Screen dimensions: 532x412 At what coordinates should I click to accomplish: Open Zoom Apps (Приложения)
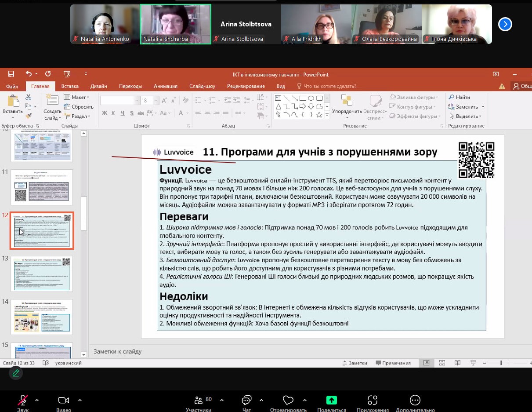373,403
